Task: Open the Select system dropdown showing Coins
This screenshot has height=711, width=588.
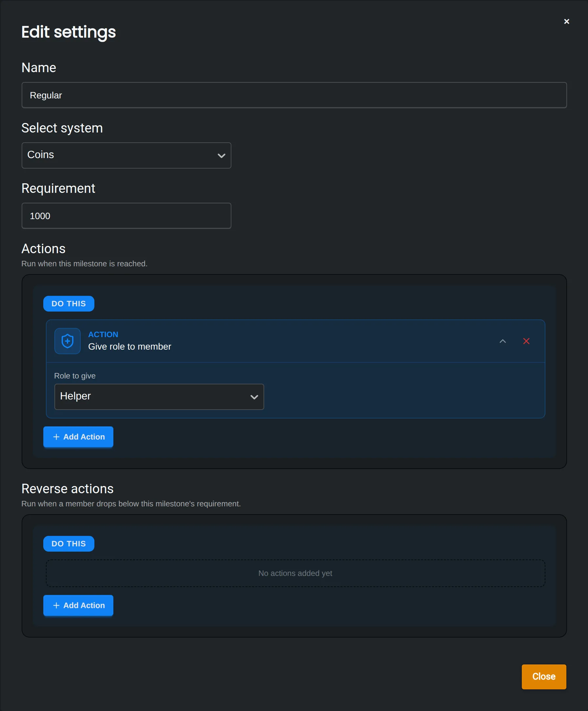Action: [x=126, y=155]
